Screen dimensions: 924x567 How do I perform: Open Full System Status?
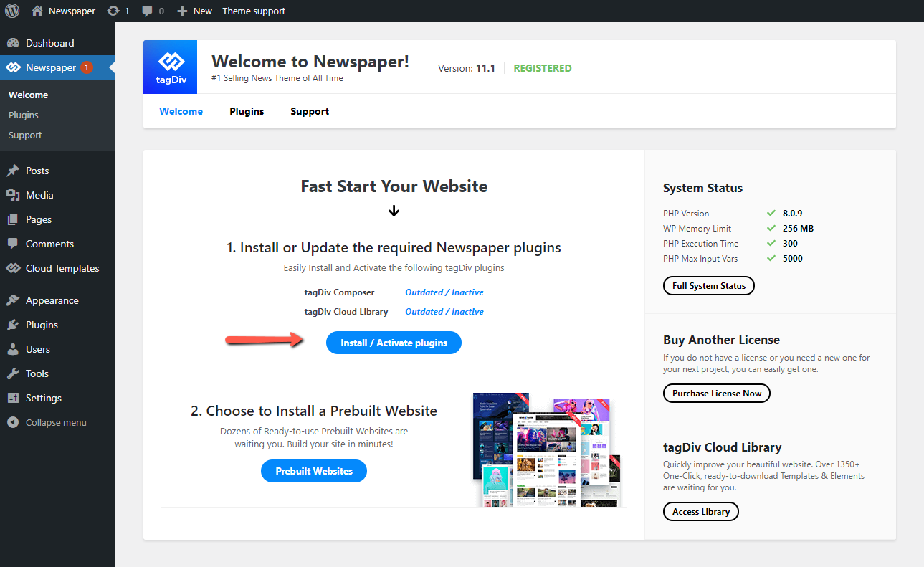point(709,285)
